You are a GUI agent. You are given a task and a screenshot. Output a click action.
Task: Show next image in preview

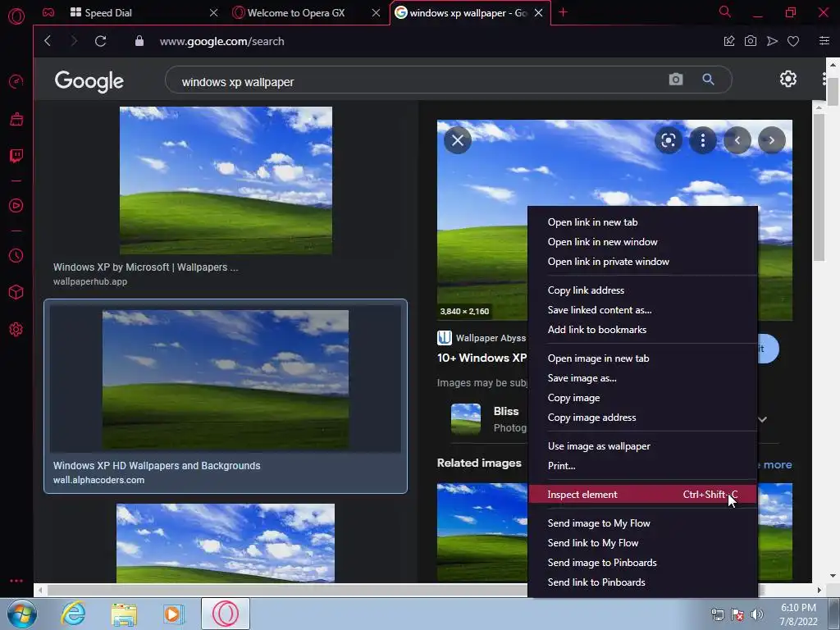point(771,140)
